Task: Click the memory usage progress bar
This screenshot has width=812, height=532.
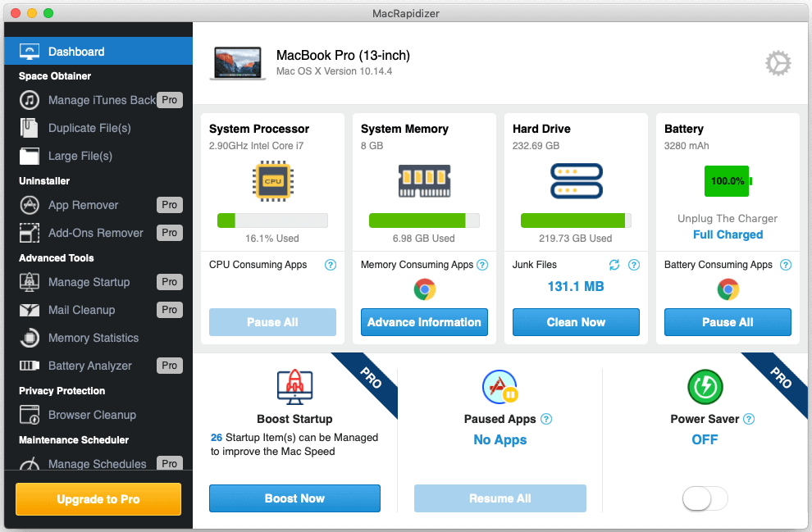Action: pos(424,221)
